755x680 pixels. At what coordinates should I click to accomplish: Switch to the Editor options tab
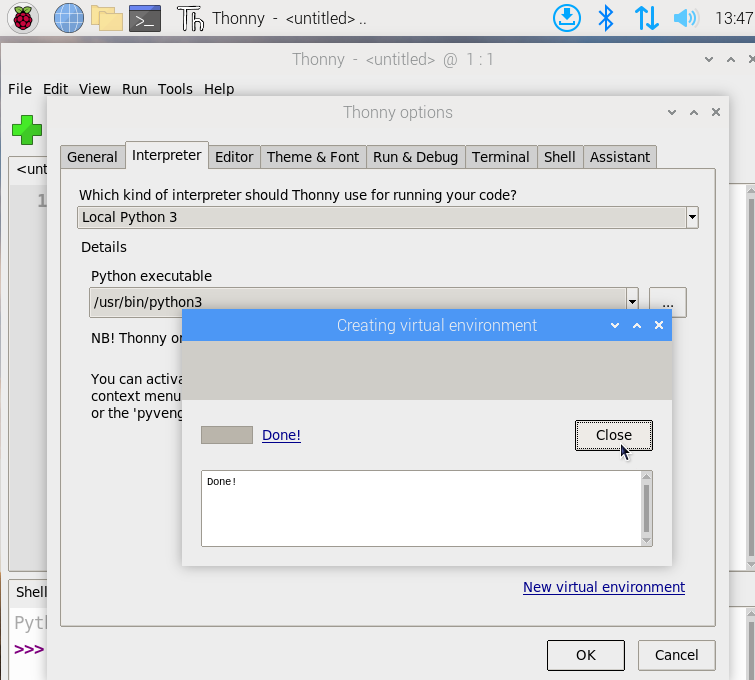pyautogui.click(x=234, y=157)
